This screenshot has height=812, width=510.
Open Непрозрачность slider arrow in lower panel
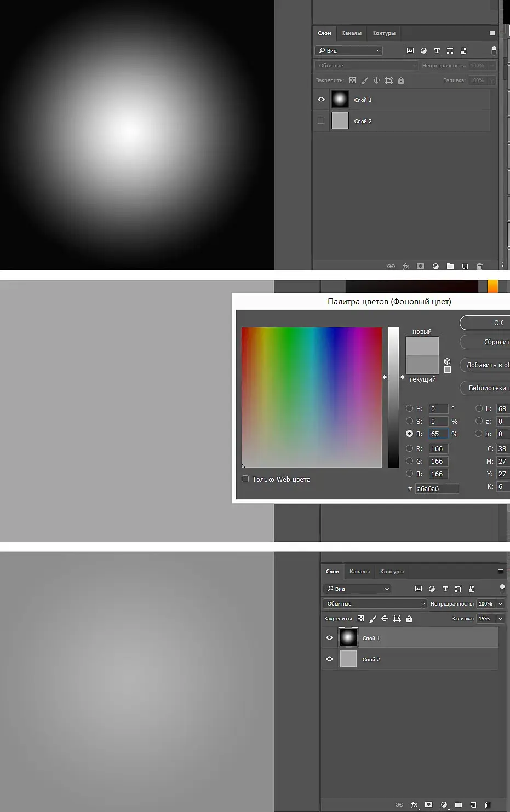[500, 603]
